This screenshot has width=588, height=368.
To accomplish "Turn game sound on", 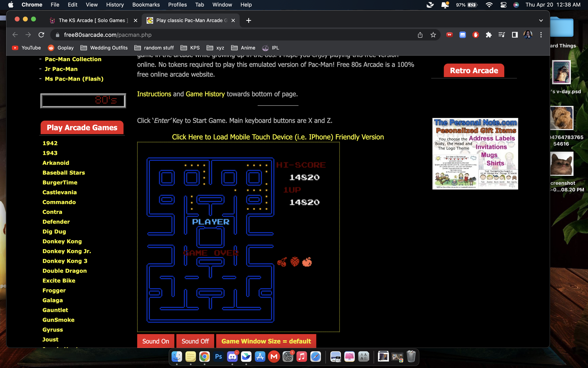I will click(156, 341).
